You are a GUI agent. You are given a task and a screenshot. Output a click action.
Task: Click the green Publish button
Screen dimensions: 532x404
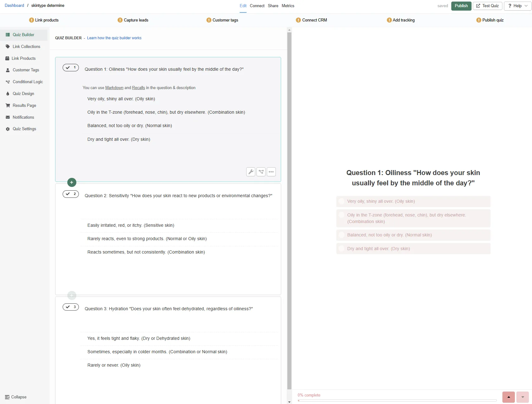point(461,6)
